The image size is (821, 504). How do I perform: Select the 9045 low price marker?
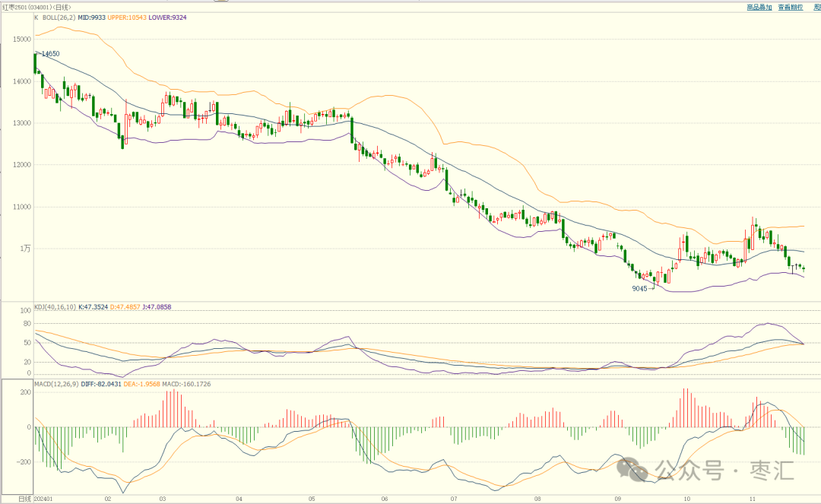(x=639, y=289)
